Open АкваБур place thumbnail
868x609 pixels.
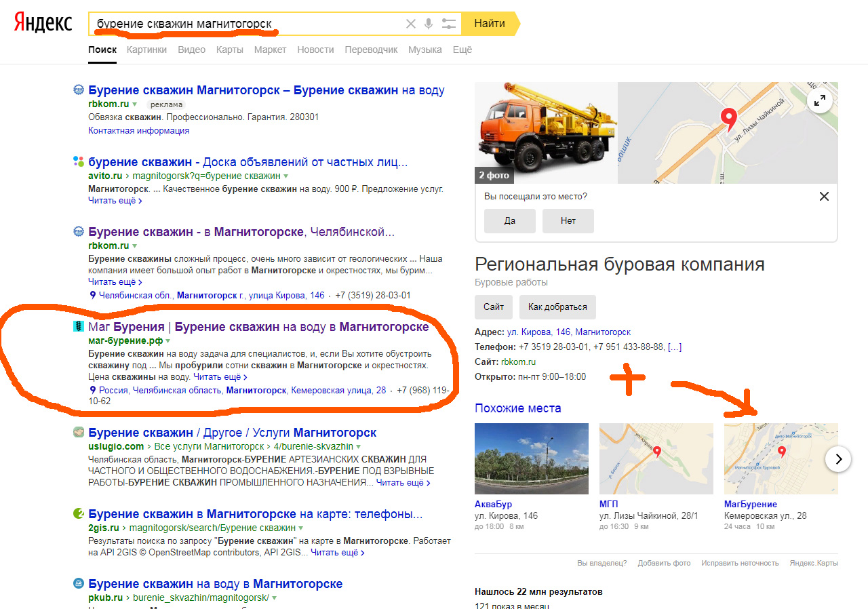point(532,459)
